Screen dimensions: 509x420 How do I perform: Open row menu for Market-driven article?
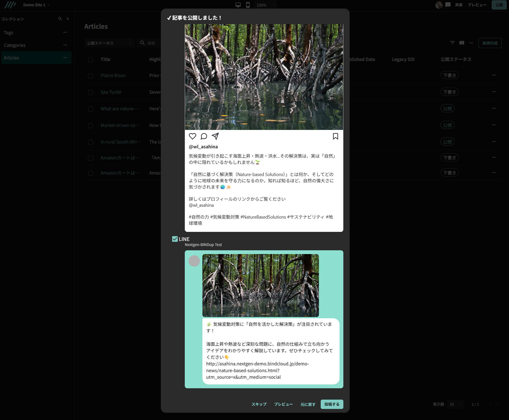pos(494,125)
